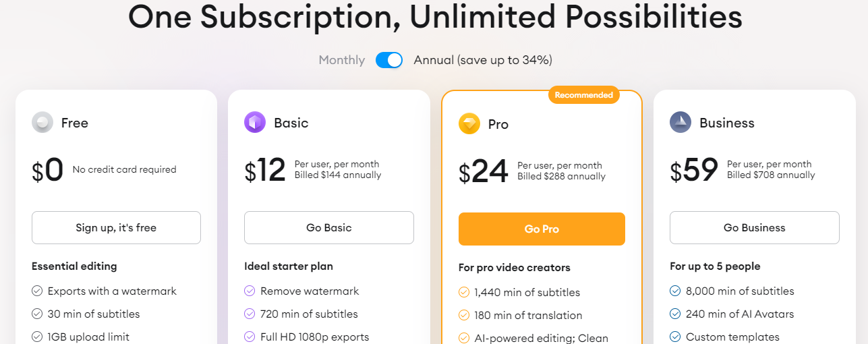Toggle the Monthly/Annual billing switch
The width and height of the screenshot is (868, 344).
click(x=389, y=60)
